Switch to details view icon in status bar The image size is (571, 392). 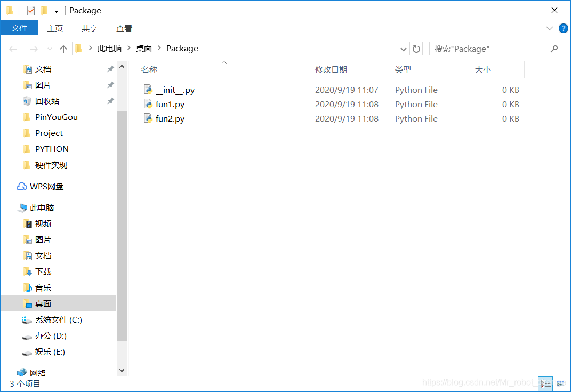point(545,383)
